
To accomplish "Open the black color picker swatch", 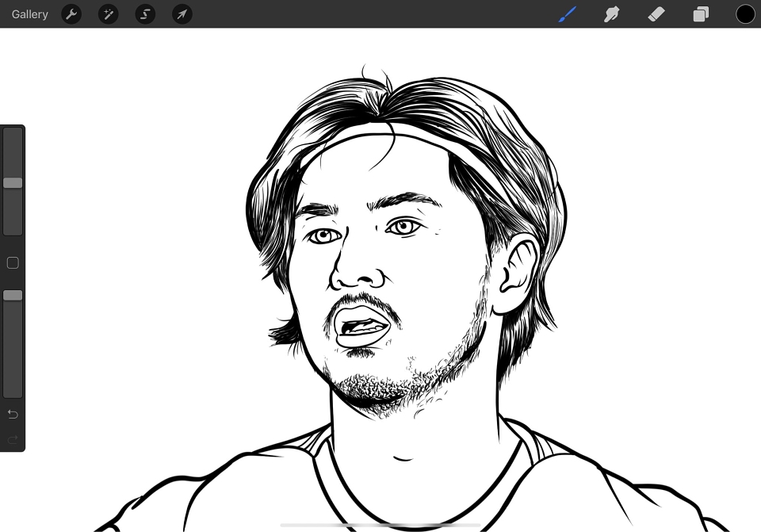I will click(745, 14).
